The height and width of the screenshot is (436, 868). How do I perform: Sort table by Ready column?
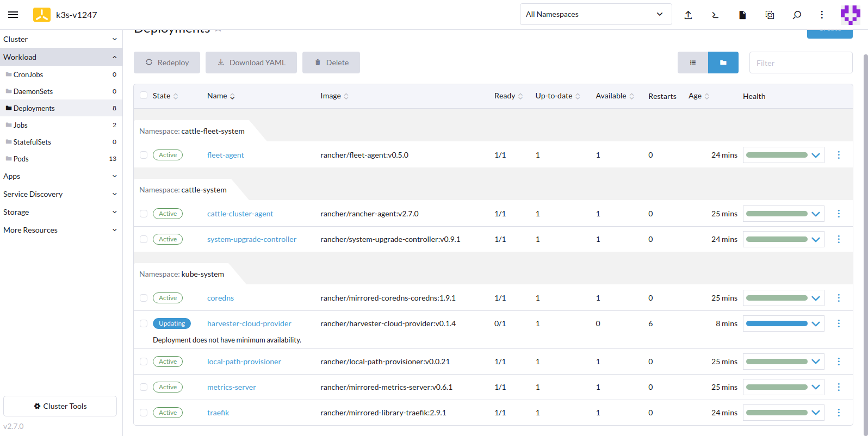(509, 96)
